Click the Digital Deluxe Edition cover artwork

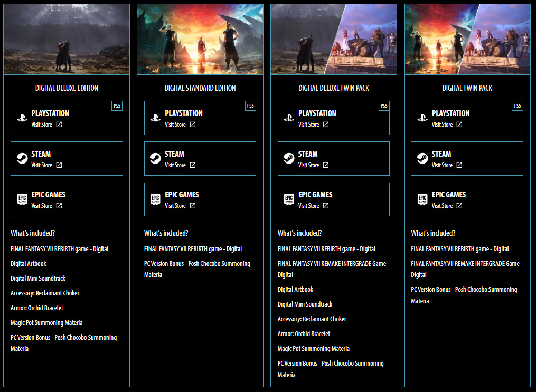[67, 39]
